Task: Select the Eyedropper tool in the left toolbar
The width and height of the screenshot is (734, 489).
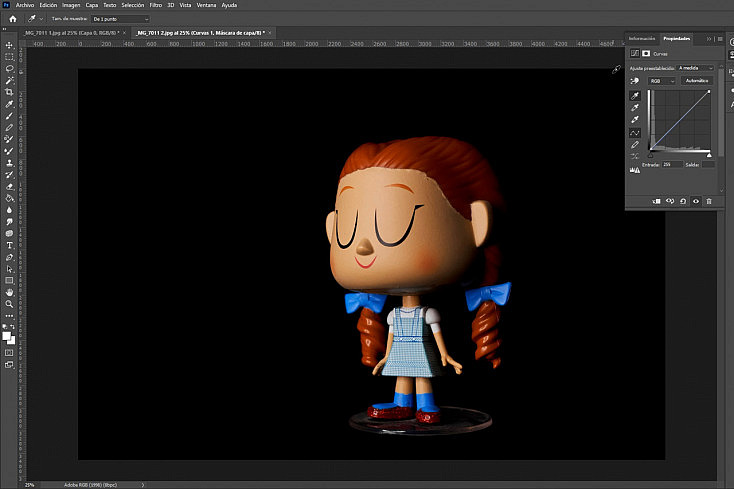Action: (x=9, y=104)
